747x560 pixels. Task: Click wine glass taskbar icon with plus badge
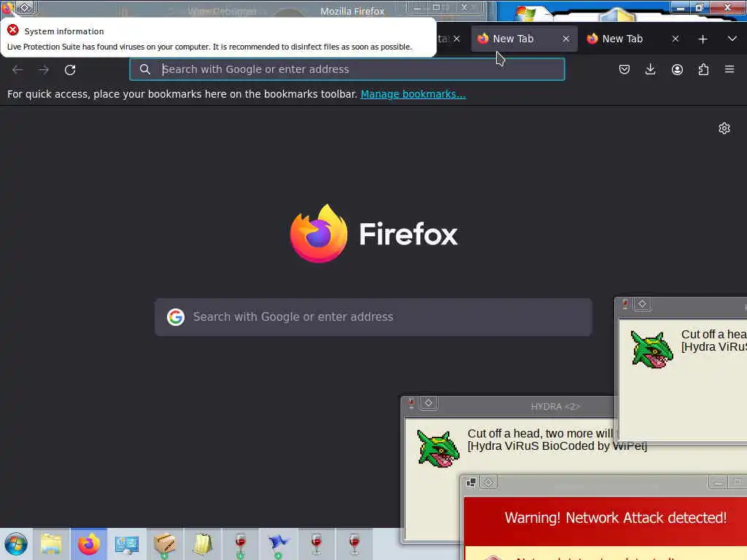click(241, 544)
